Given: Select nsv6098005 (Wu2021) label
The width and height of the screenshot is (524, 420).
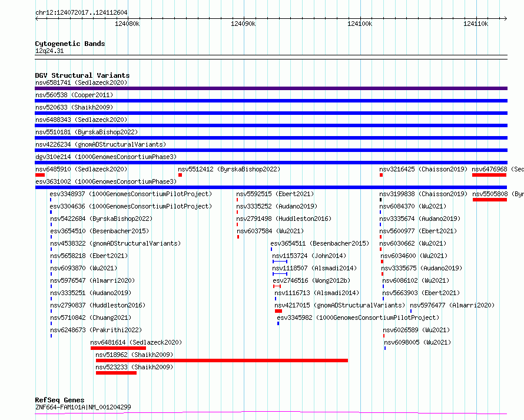Looking at the screenshot, I should 417,342.
